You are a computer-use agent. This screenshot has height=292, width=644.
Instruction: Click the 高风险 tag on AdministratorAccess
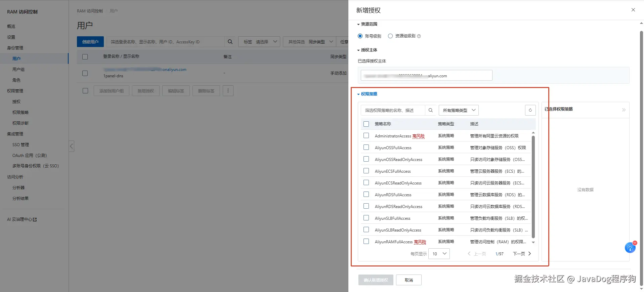[x=419, y=136]
